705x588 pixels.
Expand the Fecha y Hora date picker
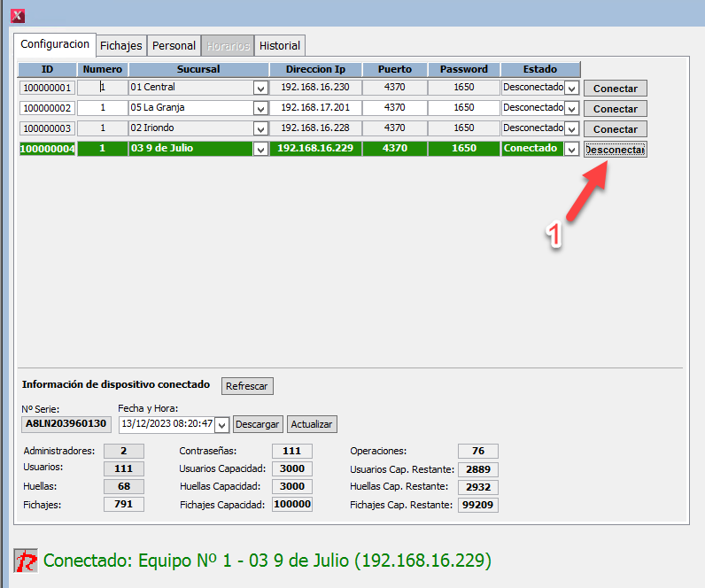point(221,424)
